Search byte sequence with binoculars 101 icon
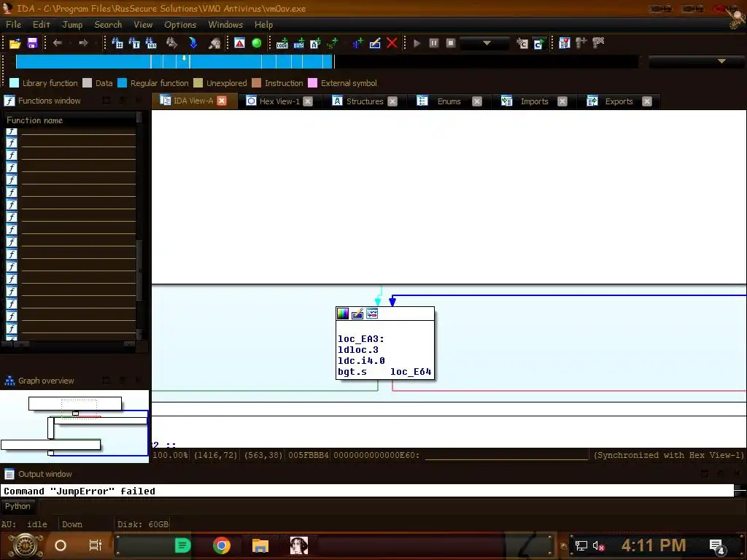 [151, 43]
